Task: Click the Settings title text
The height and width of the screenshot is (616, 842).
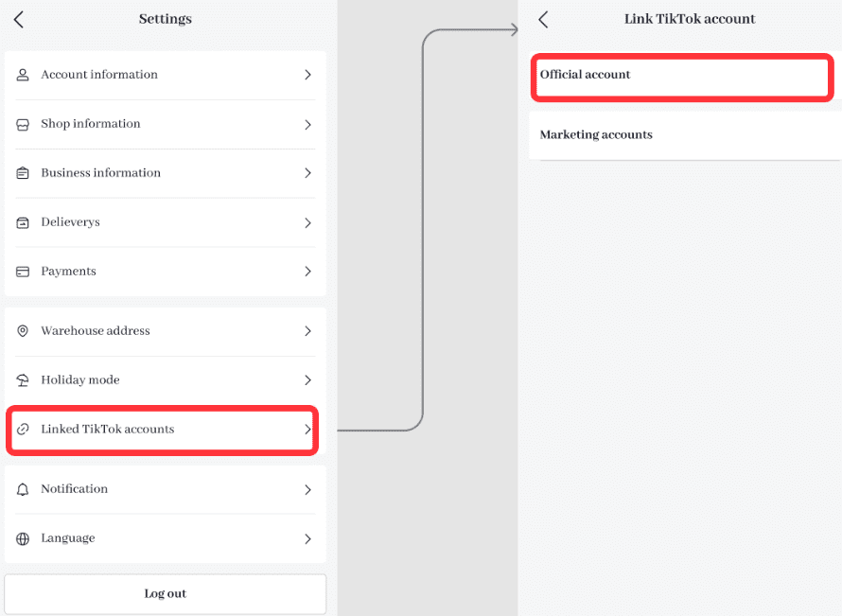Action: [165, 19]
